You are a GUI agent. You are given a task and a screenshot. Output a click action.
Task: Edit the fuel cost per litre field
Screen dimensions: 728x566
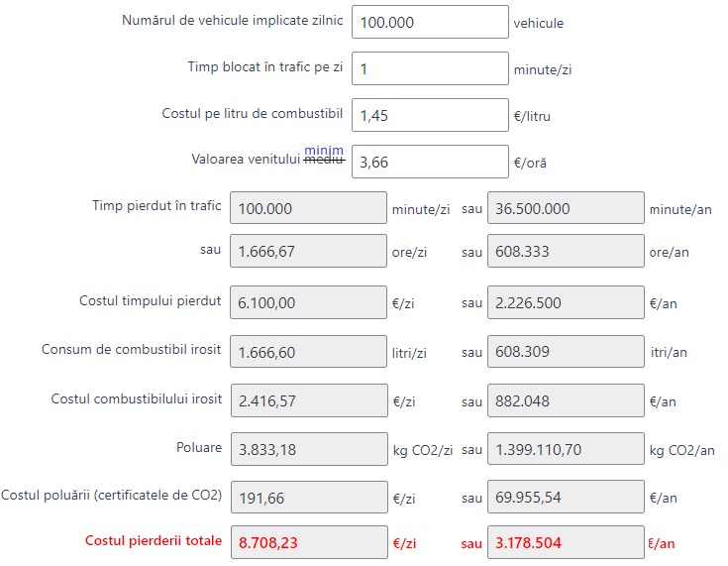click(x=430, y=115)
